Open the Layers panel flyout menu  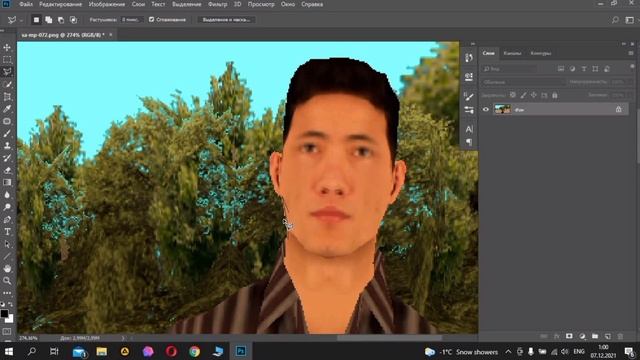631,53
